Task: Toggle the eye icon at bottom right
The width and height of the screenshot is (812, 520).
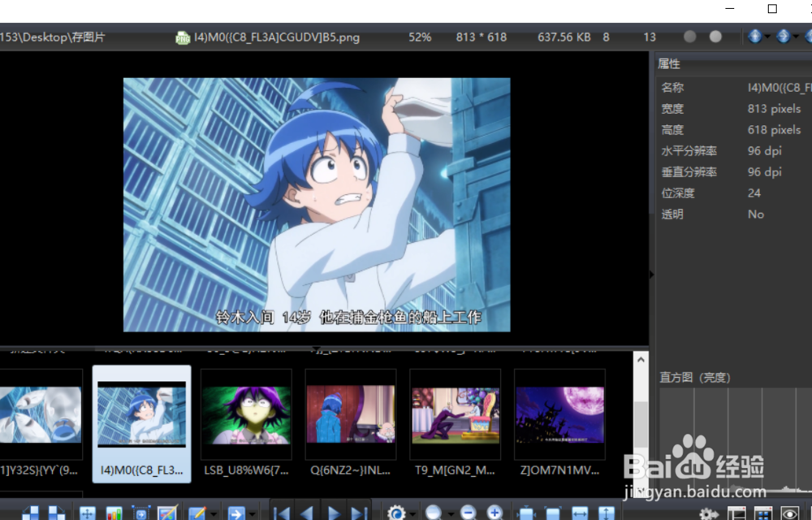Action: click(790, 513)
